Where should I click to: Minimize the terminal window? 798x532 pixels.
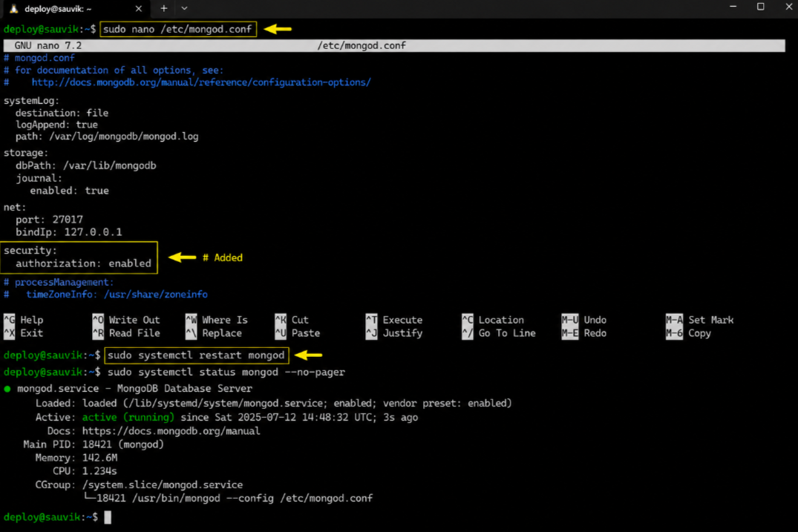point(733,7)
